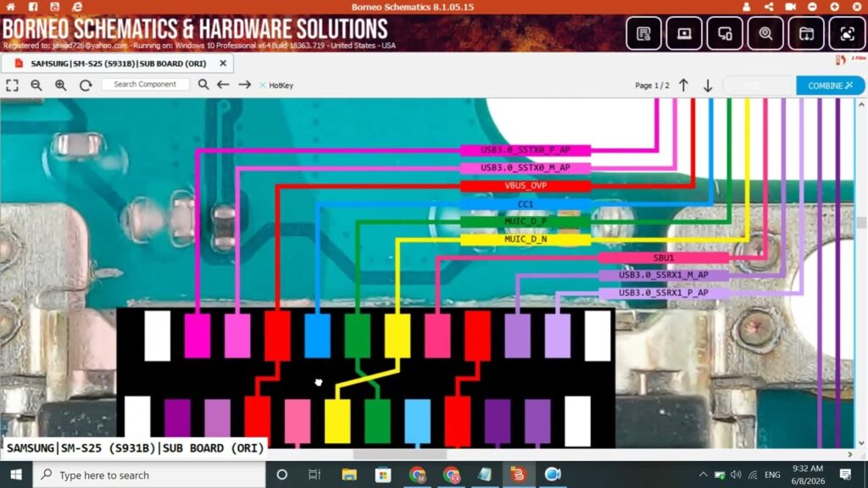The width and height of the screenshot is (868, 488).
Task: Click the horizontal scrollbar right arrow
Action: tap(849, 454)
